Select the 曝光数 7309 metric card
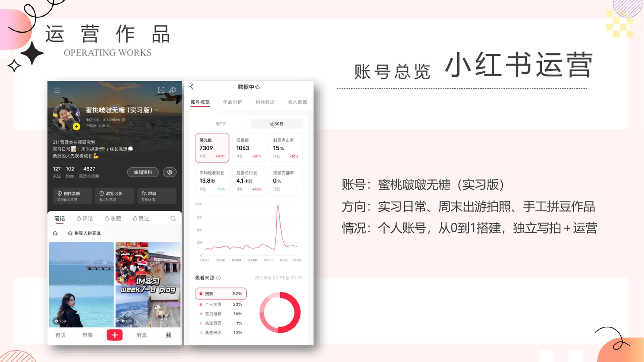 pos(212,148)
